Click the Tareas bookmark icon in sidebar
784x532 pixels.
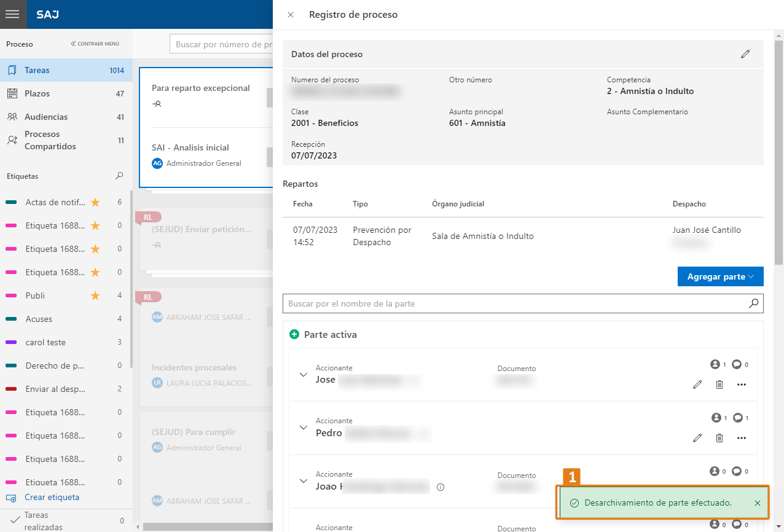coord(12,70)
